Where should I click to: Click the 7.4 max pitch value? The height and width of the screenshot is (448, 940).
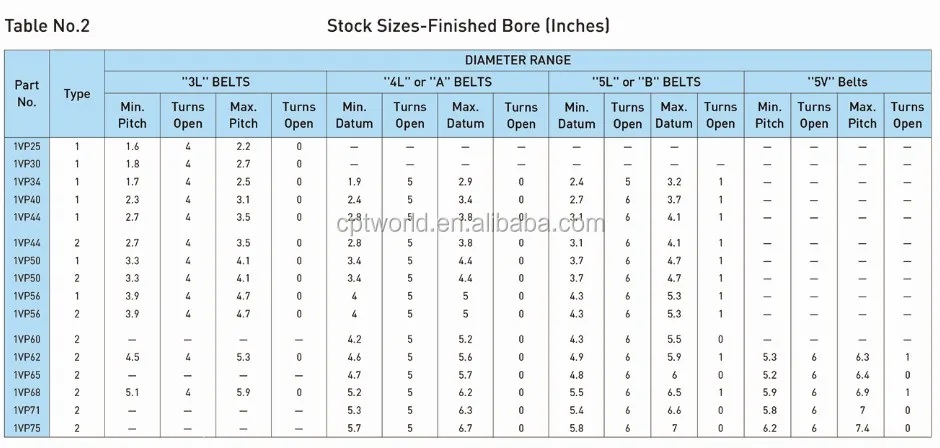862,428
